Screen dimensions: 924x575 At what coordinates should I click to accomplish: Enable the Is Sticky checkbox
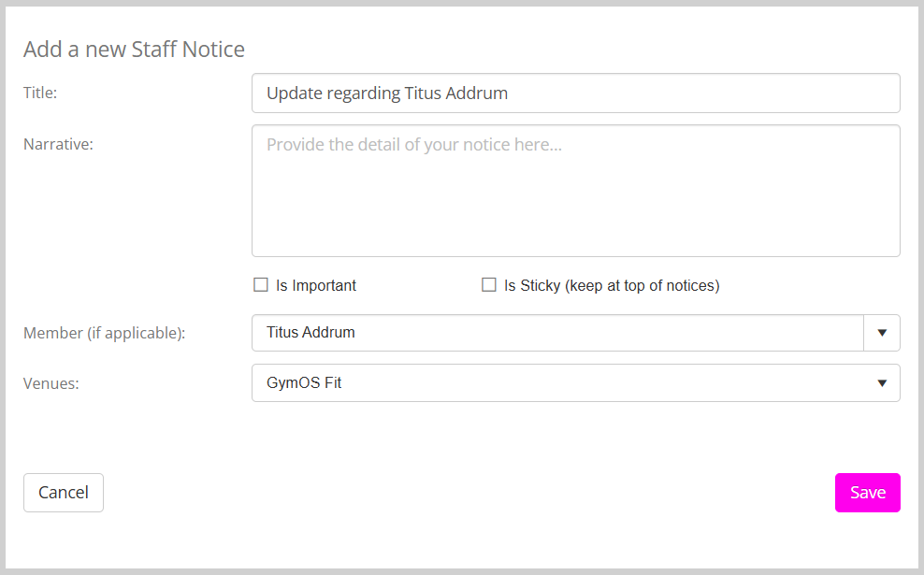point(488,285)
